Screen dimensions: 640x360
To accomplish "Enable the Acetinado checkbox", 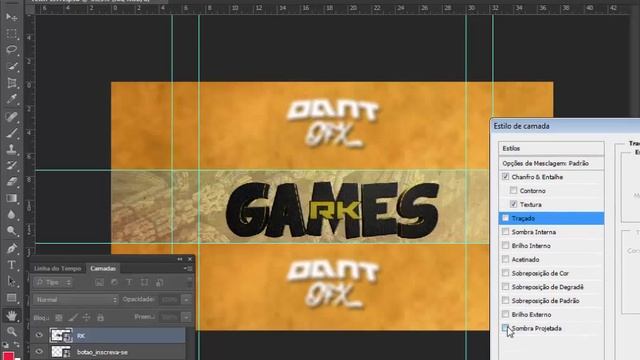I will click(505, 259).
